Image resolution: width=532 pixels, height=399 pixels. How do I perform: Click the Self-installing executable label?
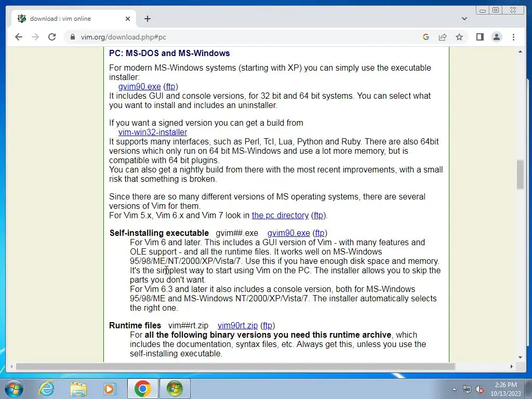[159, 233]
